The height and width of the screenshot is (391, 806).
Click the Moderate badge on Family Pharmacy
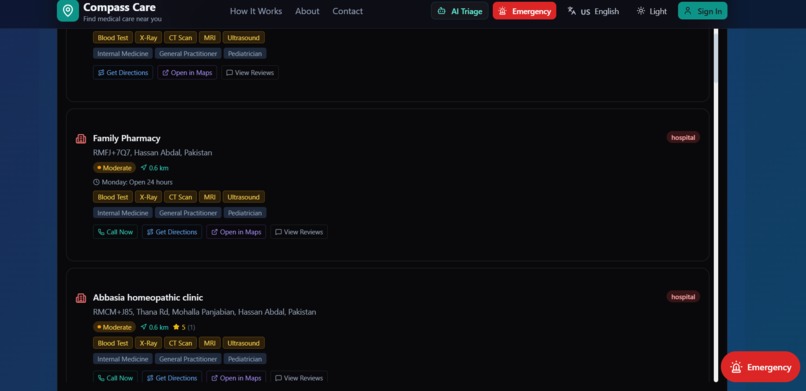pos(114,167)
